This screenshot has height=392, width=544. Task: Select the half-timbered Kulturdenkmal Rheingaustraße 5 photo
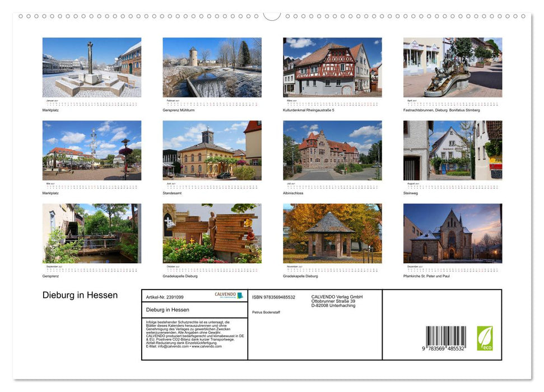coord(332,67)
